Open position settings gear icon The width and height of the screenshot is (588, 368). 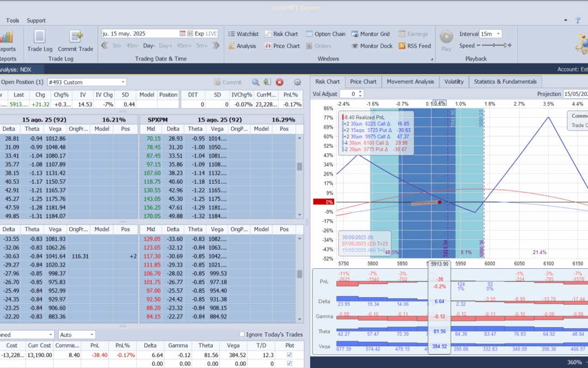pyautogui.click(x=297, y=82)
